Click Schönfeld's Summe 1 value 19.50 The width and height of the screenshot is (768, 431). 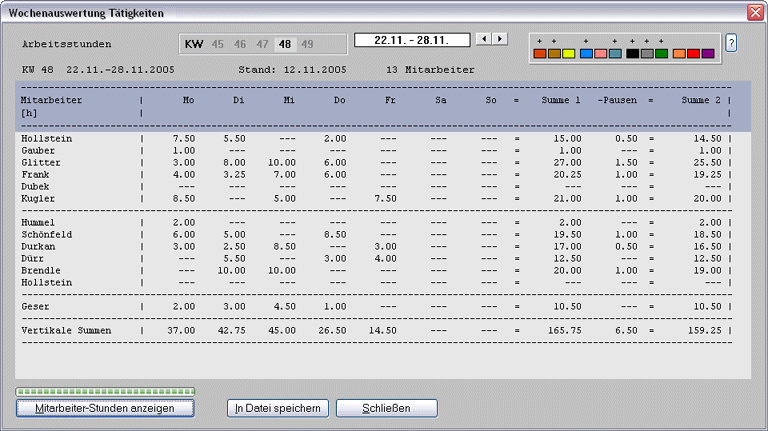coord(567,235)
